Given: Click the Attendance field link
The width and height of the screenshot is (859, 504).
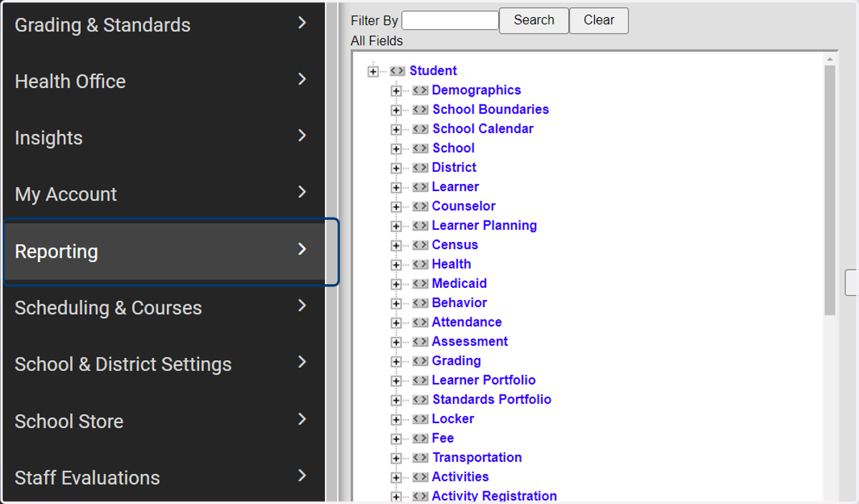Looking at the screenshot, I should 467,322.
